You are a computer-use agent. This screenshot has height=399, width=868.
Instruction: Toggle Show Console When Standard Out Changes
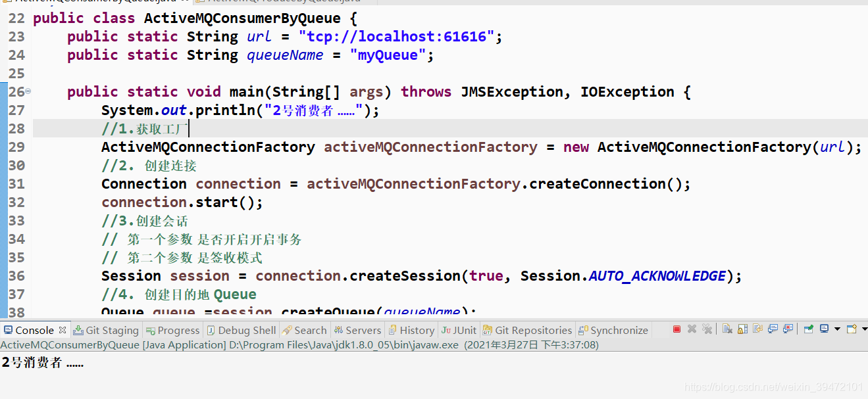point(773,329)
